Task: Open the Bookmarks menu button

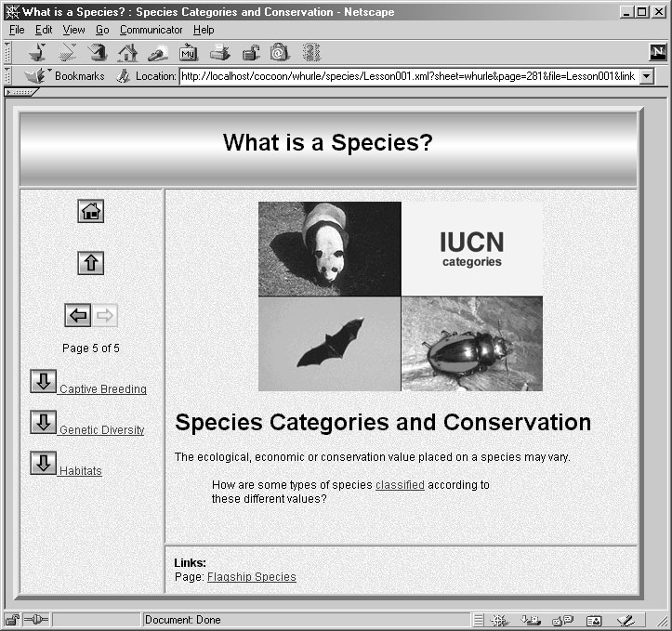Action: tap(65, 76)
